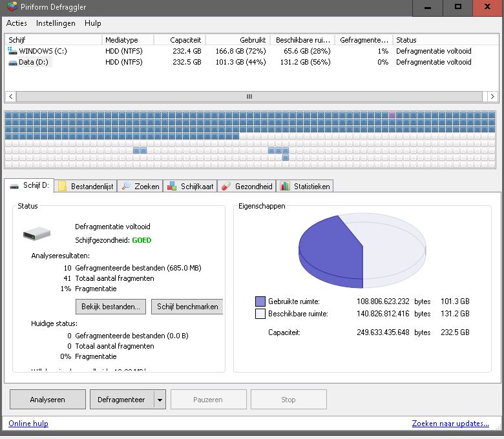
Task: Switch to the Zoeken tab
Action: click(140, 187)
